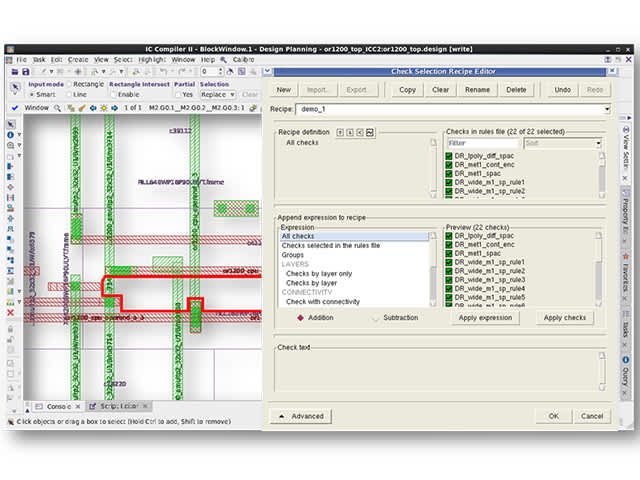Select the Addition radio option

coord(300,318)
